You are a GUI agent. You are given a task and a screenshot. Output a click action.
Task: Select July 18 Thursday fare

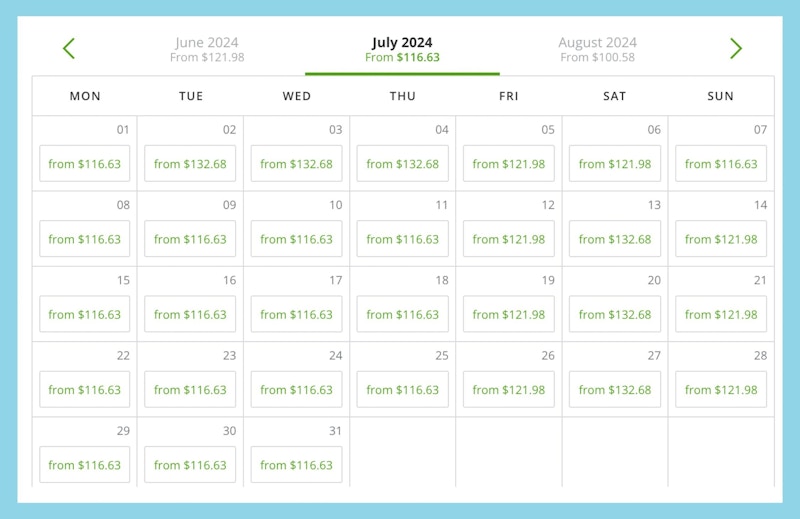pos(403,314)
